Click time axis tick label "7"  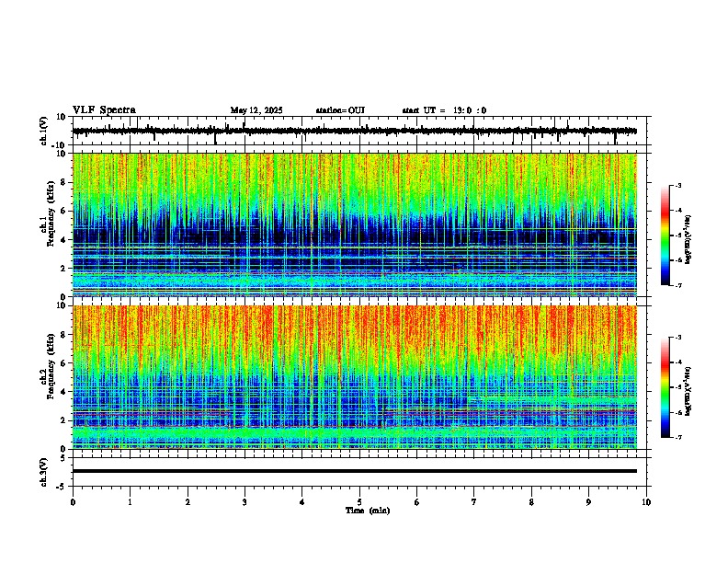474,502
